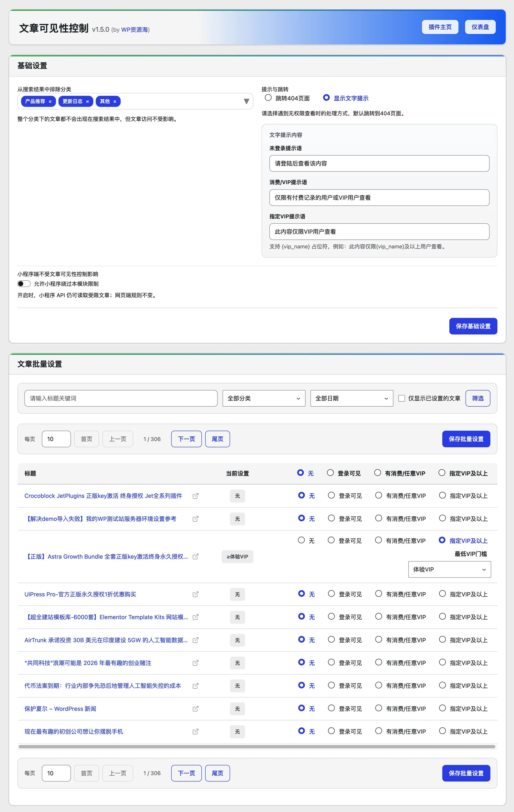Open external link icon for 现在最有趣的初创公司 article
The width and height of the screenshot is (514, 812).
pos(195,732)
